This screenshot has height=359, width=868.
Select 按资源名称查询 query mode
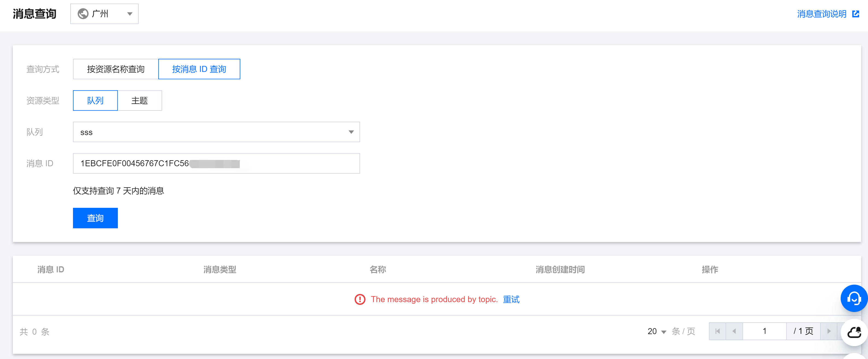click(116, 69)
